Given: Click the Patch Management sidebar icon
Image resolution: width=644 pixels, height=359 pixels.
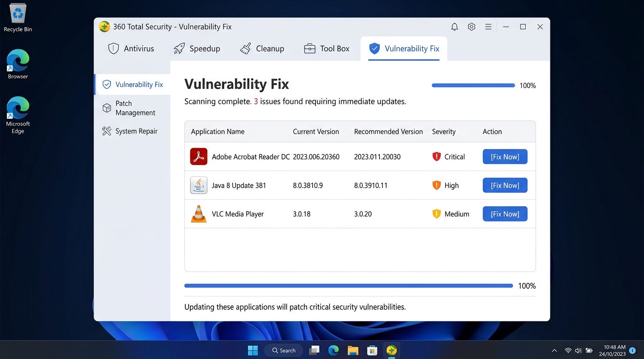Looking at the screenshot, I should point(107,108).
